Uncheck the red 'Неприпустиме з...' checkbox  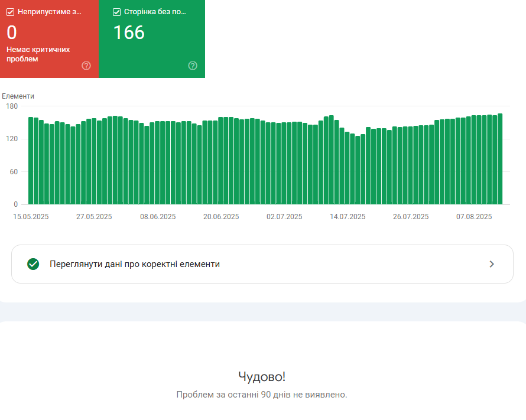(11, 12)
